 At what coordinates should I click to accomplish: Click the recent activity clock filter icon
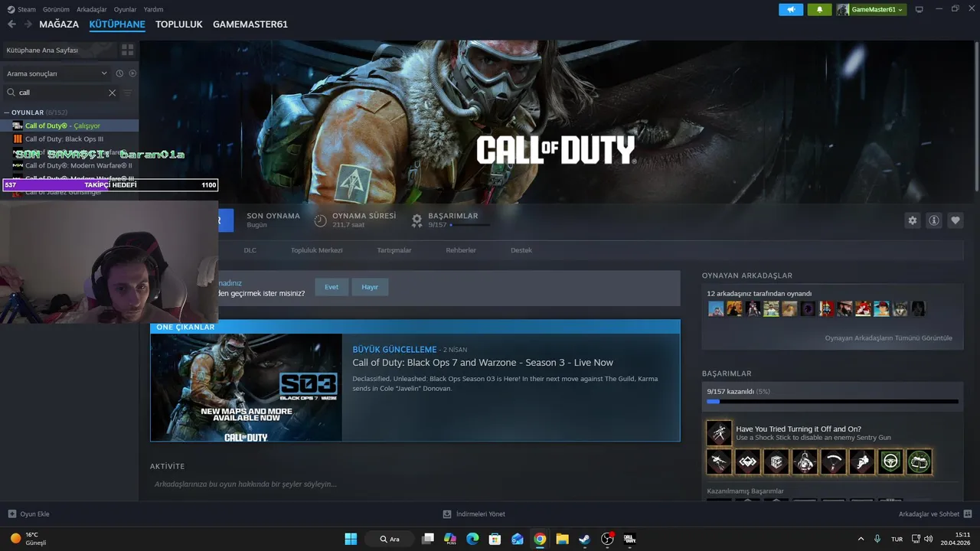119,73
